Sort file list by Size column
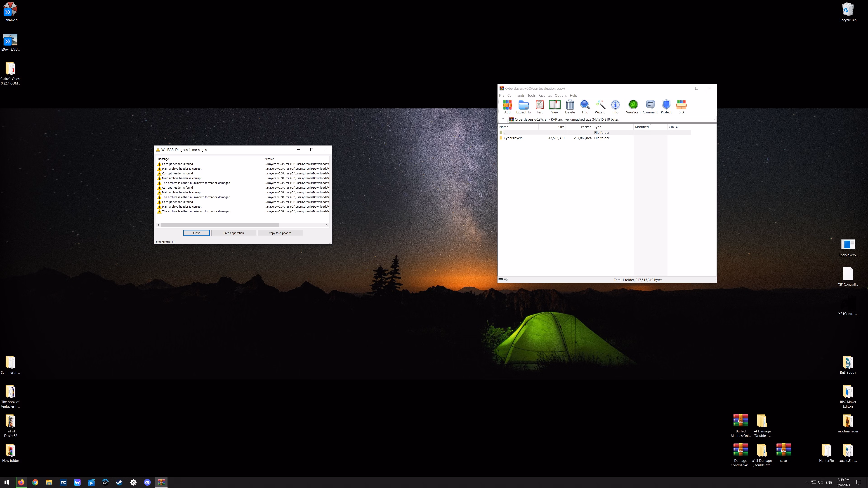868x488 pixels. [x=552, y=127]
